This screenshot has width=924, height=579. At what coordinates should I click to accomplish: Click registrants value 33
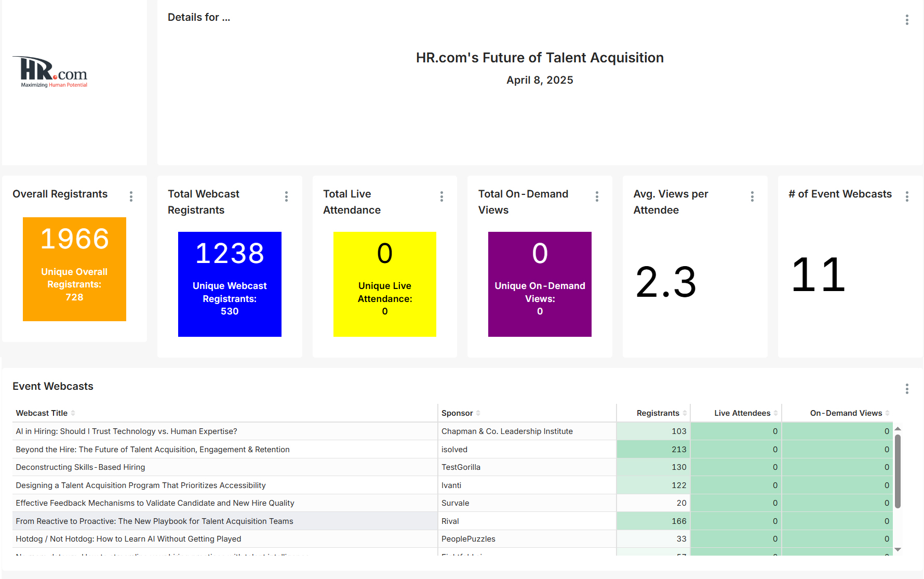(681, 539)
